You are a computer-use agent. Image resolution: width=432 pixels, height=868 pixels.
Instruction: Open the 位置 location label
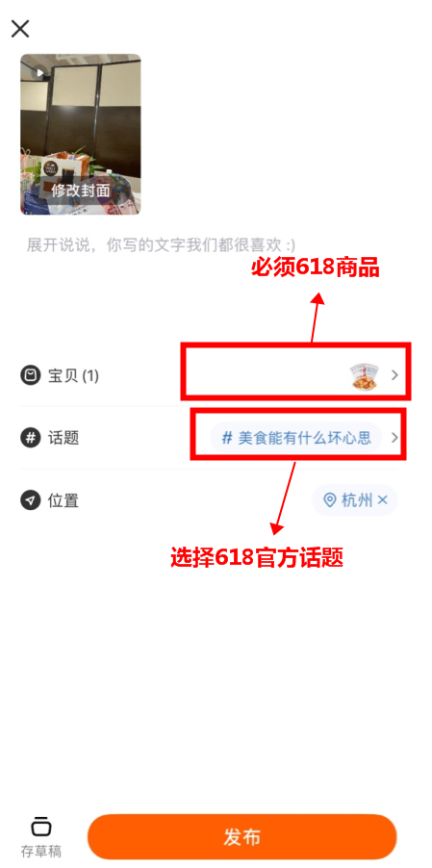(64, 500)
